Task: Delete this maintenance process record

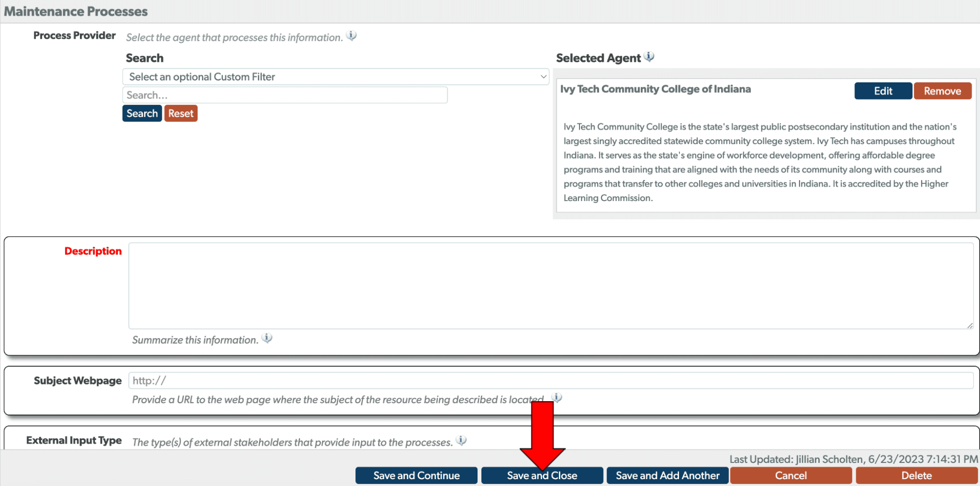Action: tap(916, 475)
